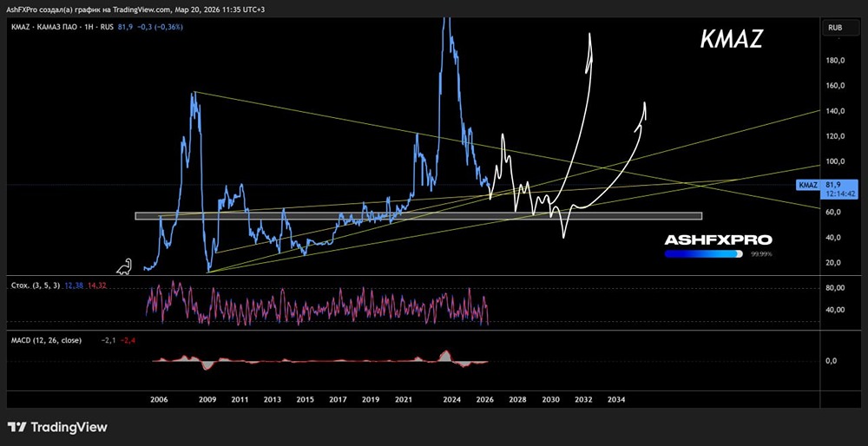Click 2030 on the time axis
868x446 pixels.
(550, 399)
